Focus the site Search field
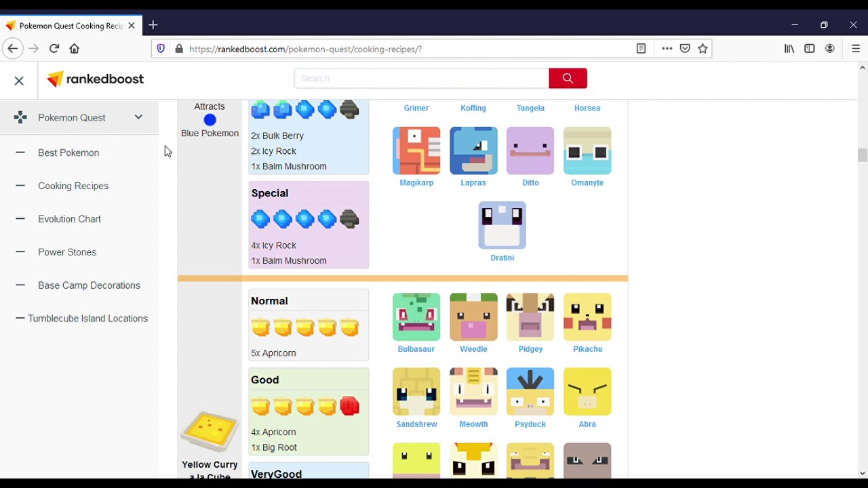The height and width of the screenshot is (488, 868). click(421, 79)
